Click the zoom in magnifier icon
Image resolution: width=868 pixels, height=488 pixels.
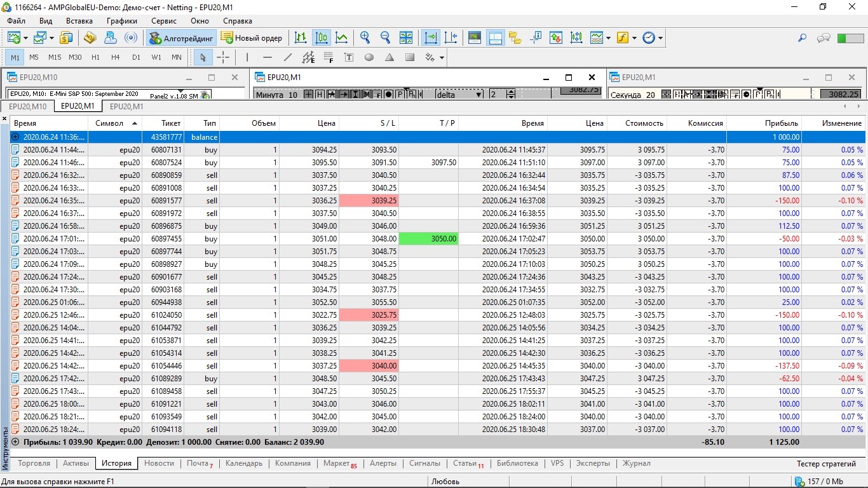(x=365, y=38)
